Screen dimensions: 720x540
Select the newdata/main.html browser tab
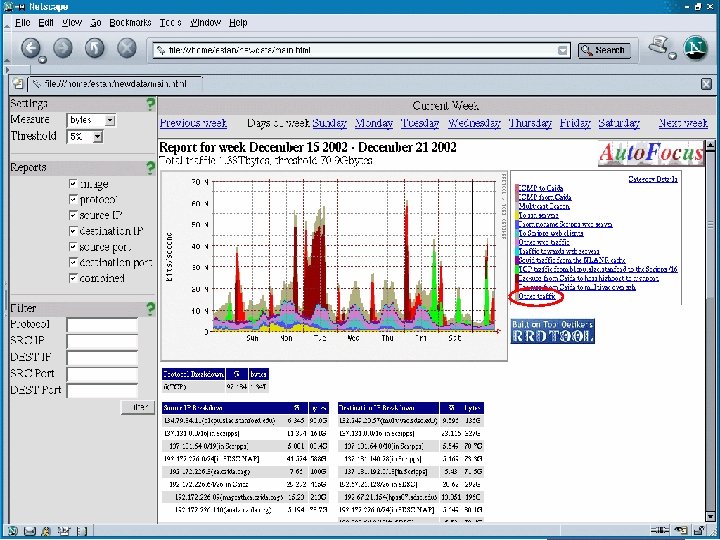pos(115,84)
